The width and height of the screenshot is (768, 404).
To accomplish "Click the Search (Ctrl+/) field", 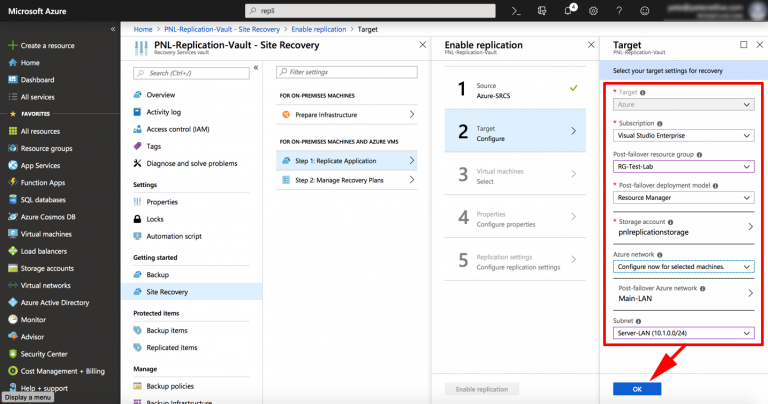I will 191,73.
